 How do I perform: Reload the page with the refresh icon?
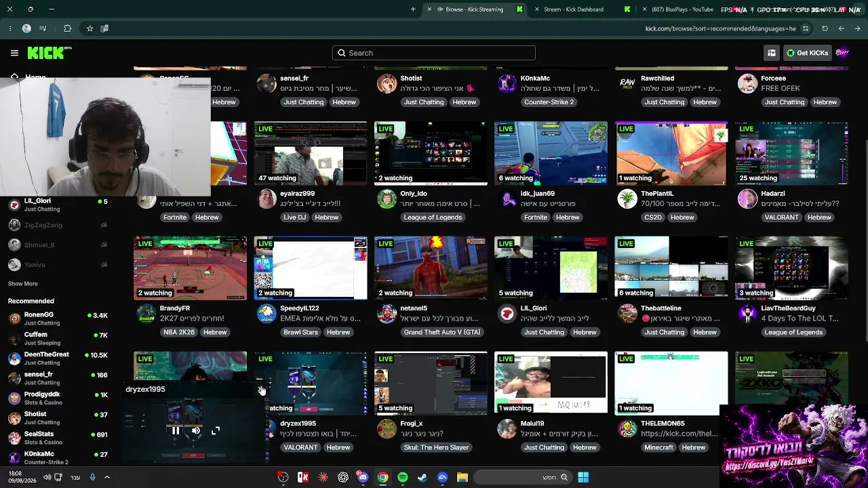point(825,28)
